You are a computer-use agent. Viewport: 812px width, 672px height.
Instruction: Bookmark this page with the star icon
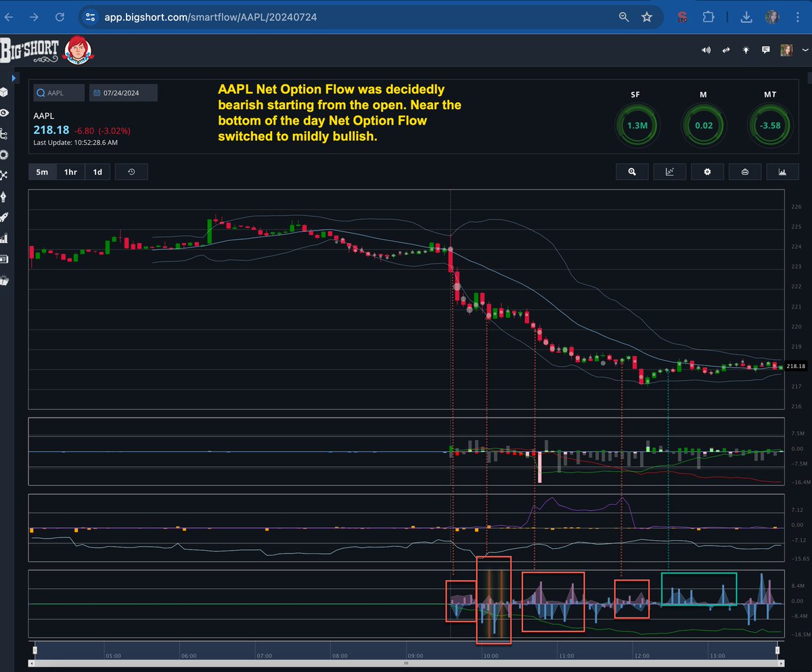[647, 17]
